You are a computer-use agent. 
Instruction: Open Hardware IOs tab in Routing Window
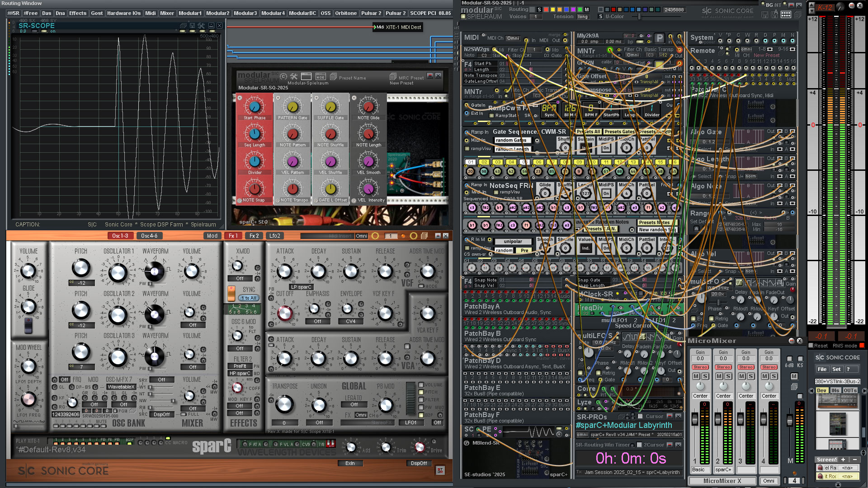coord(124,13)
